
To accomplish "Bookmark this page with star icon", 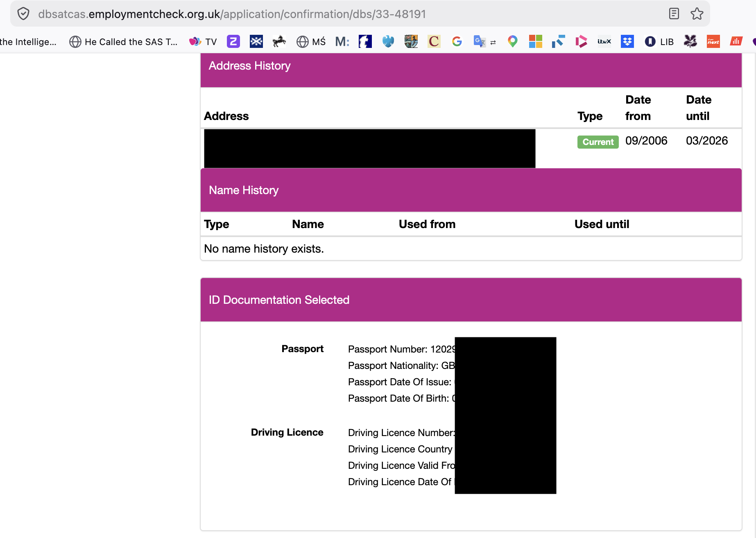I will (x=697, y=14).
